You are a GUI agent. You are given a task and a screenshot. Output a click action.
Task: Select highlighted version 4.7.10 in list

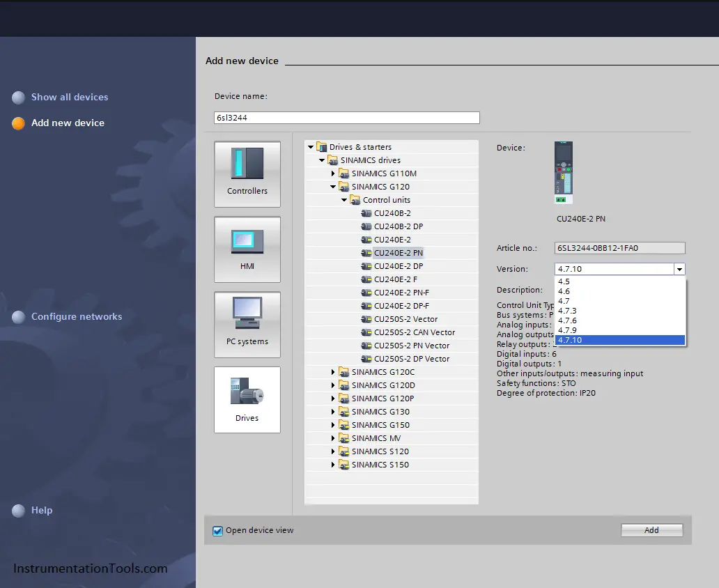(620, 340)
